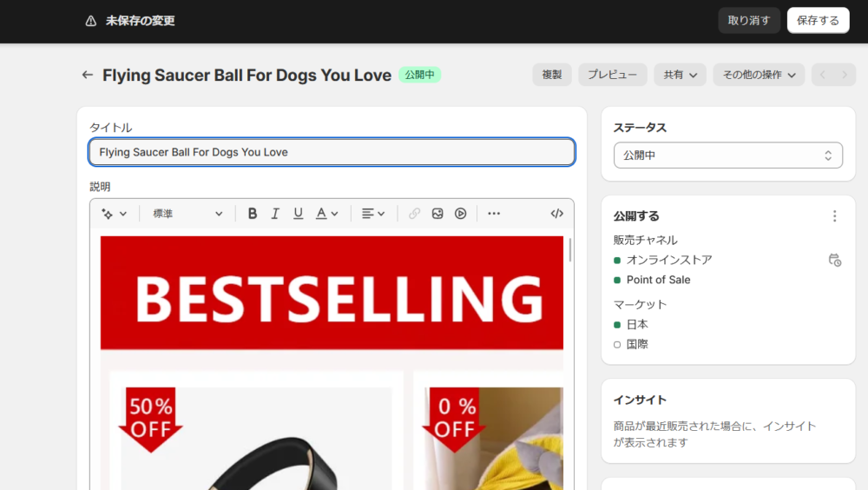Viewport: 868px width, 490px height.
Task: Toggle bold formatting in description editor
Action: 253,214
